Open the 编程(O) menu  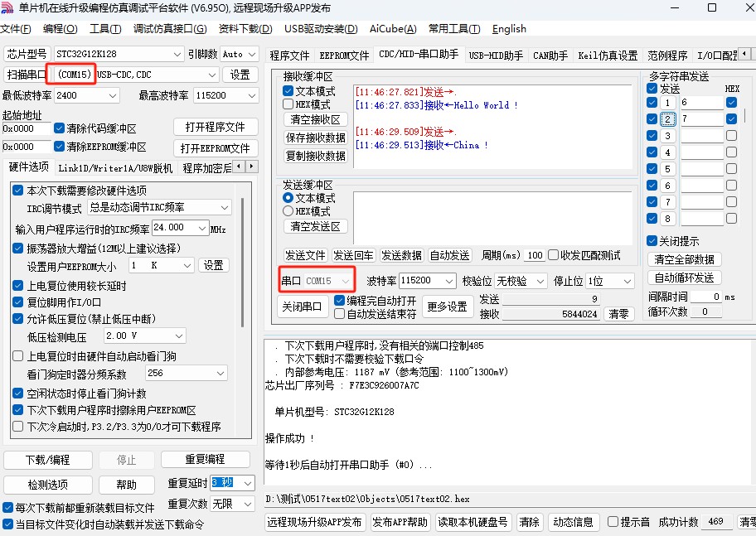click(60, 29)
